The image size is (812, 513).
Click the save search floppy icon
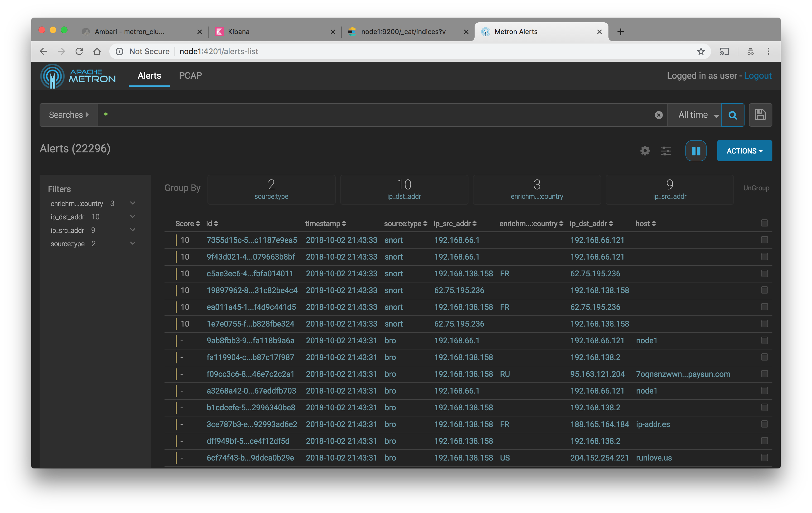point(760,115)
